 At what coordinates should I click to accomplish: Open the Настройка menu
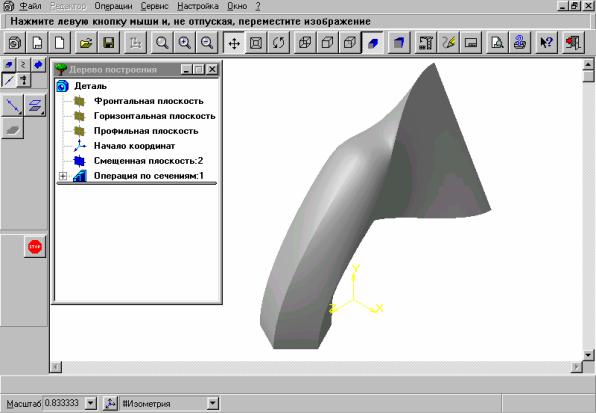point(198,6)
